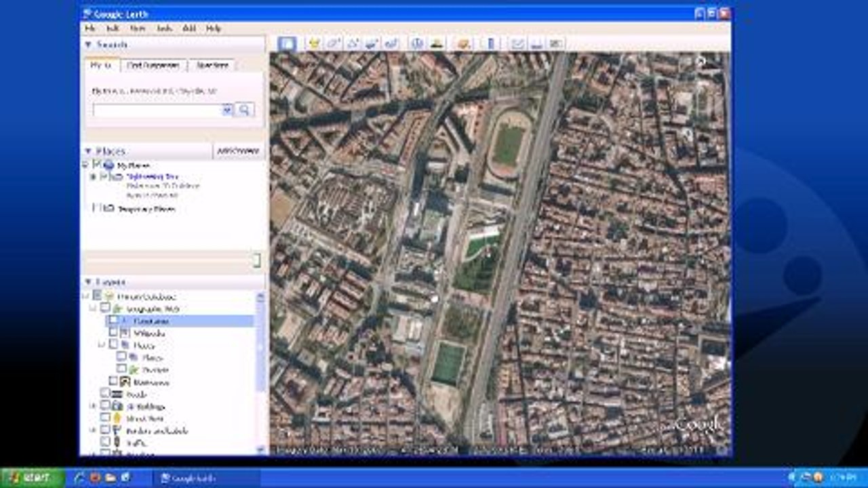
Task: Open the Edit menu
Action: click(113, 28)
